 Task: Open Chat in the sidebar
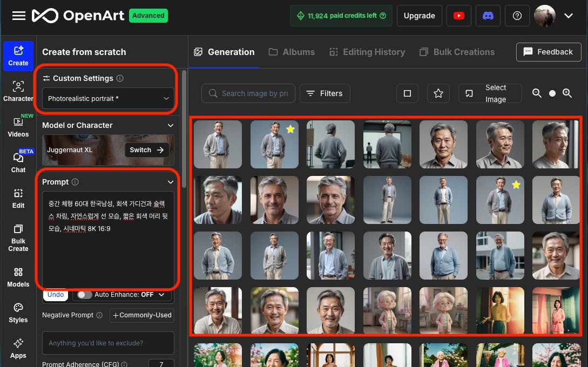tap(18, 162)
